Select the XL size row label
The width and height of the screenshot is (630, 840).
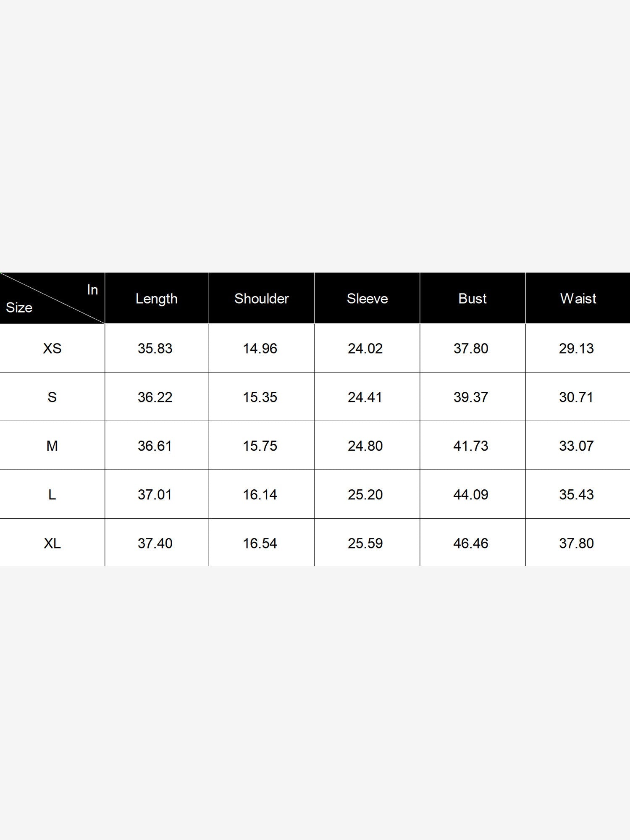click(x=52, y=543)
